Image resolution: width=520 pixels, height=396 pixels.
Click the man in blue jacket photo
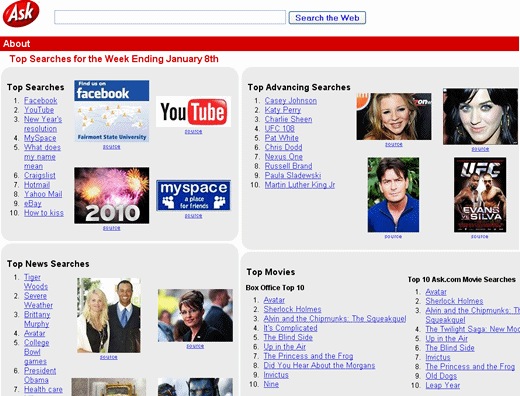pos(393,195)
